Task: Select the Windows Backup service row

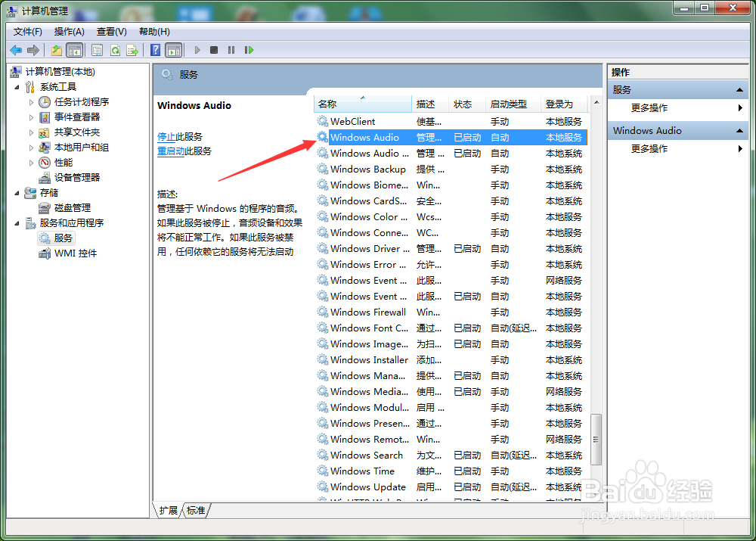Action: (451, 169)
